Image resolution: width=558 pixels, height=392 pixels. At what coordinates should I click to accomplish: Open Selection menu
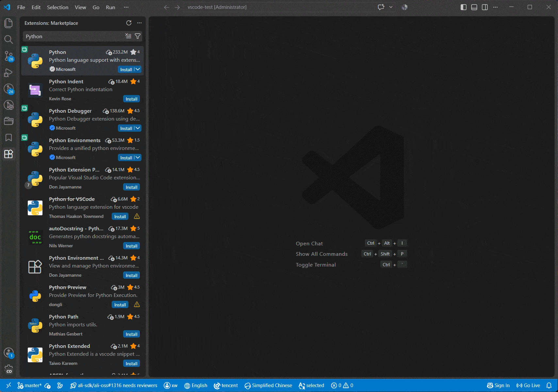click(57, 7)
